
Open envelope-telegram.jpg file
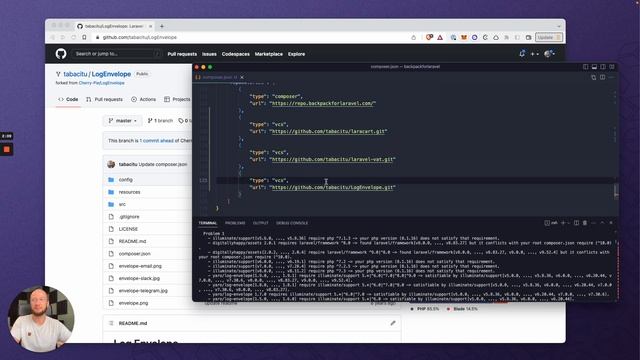click(x=143, y=291)
